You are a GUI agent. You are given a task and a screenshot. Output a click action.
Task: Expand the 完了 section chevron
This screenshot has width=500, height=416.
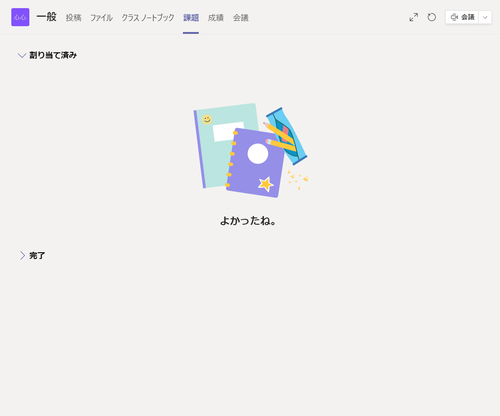coord(22,256)
